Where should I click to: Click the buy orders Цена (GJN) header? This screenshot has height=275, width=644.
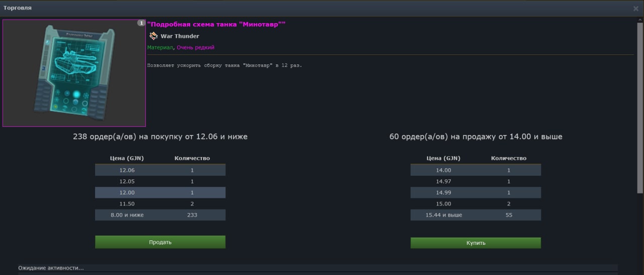(127, 158)
